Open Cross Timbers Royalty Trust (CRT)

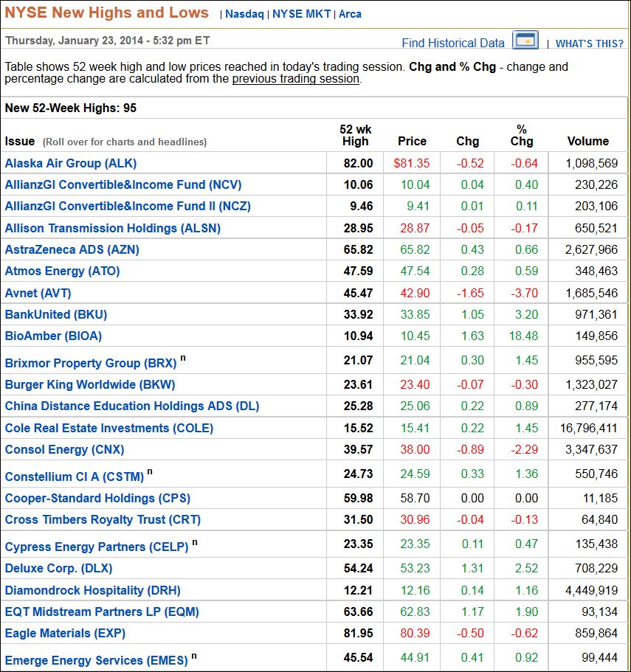pyautogui.click(x=103, y=519)
